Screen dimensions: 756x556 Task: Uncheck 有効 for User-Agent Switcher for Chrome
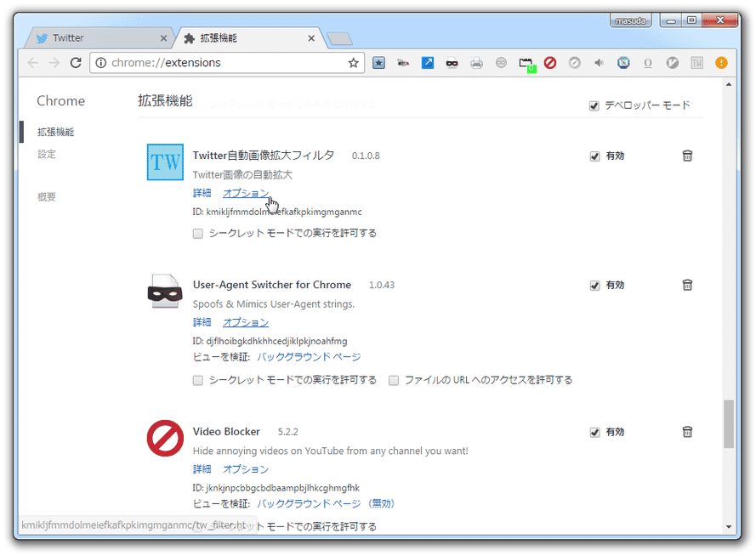pyautogui.click(x=594, y=286)
